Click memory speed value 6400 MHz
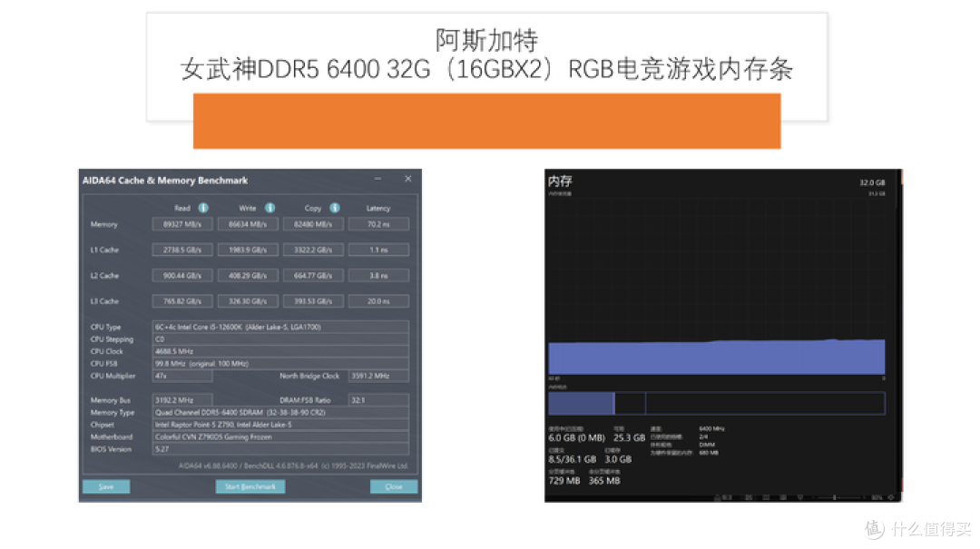Image resolution: width=980 pixels, height=549 pixels. coord(711,429)
